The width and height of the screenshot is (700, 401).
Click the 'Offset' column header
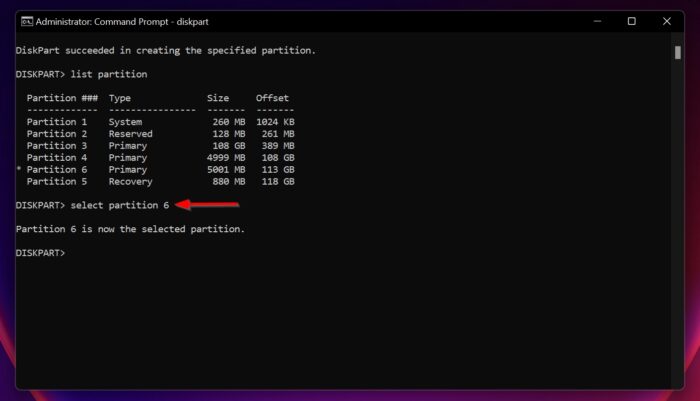272,98
